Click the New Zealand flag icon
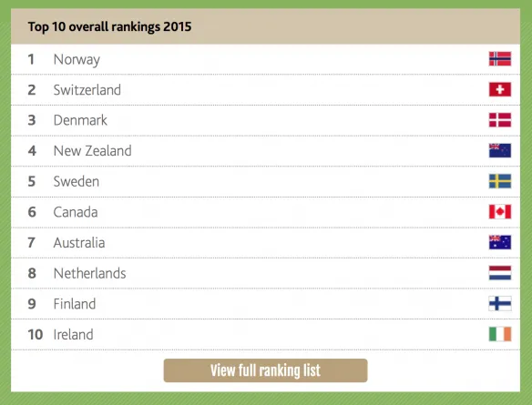The width and height of the screenshot is (532, 405). [500, 150]
